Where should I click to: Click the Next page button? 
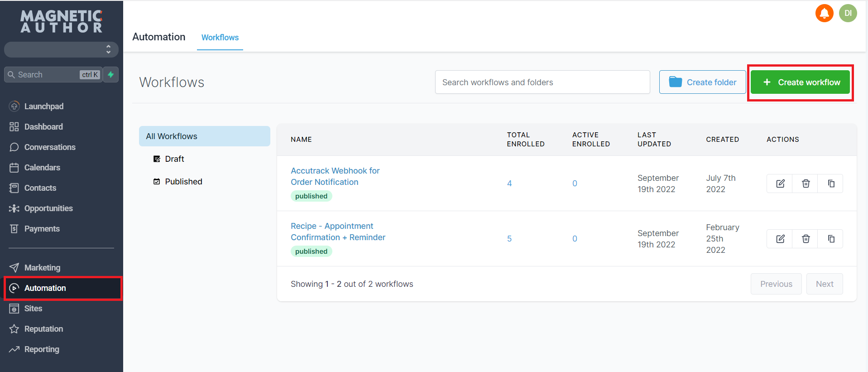(x=825, y=284)
